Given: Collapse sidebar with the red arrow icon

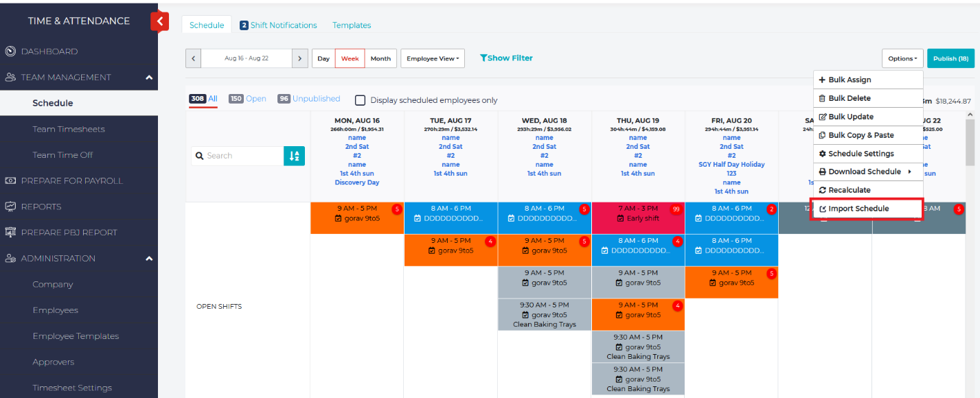Looking at the screenshot, I should coord(159,21).
